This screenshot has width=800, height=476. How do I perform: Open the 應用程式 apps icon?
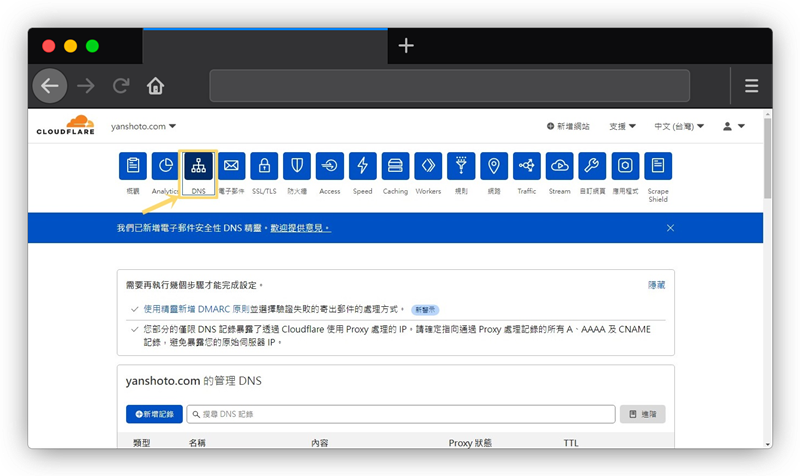pos(625,166)
